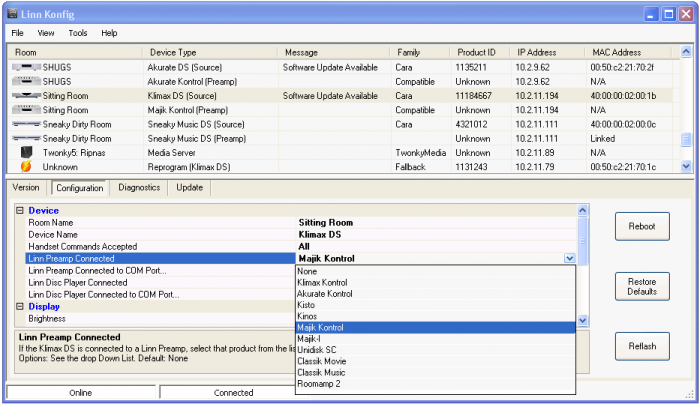The height and width of the screenshot is (404, 700).
Task: Switch to the Update tab
Action: coord(189,187)
